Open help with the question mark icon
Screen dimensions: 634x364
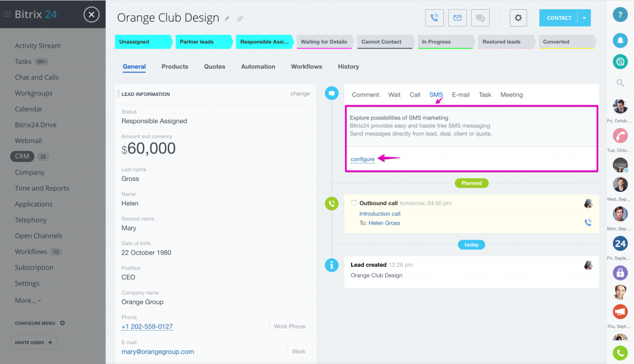point(620,15)
